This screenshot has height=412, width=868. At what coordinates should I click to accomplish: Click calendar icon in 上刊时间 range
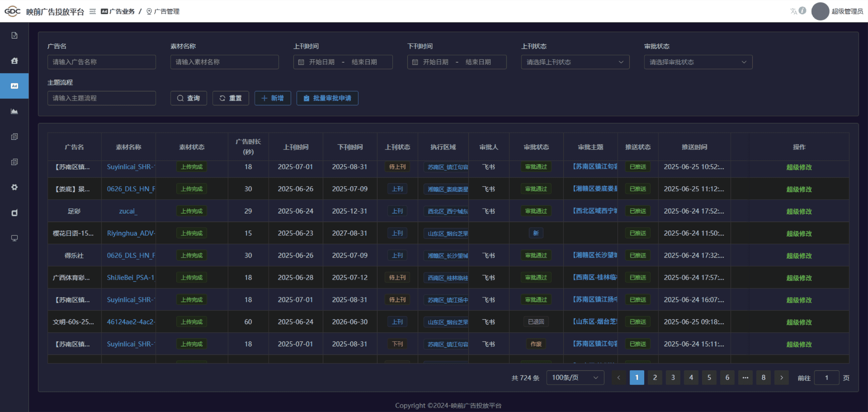point(301,62)
